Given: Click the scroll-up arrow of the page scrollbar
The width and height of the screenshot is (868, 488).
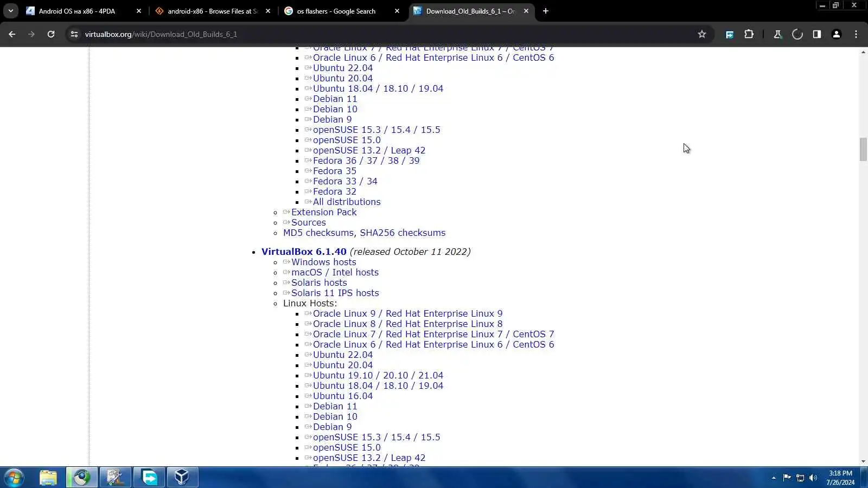Looking at the screenshot, I should tap(863, 52).
